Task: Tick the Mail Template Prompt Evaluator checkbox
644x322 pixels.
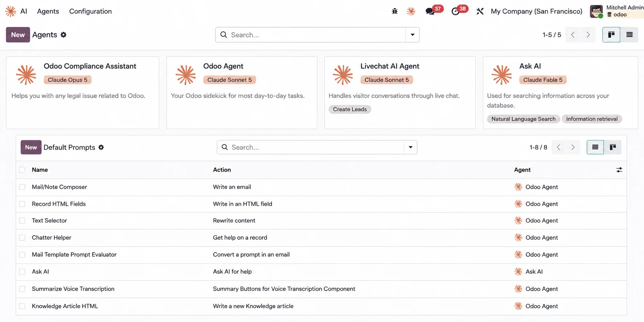Action: [22, 255]
